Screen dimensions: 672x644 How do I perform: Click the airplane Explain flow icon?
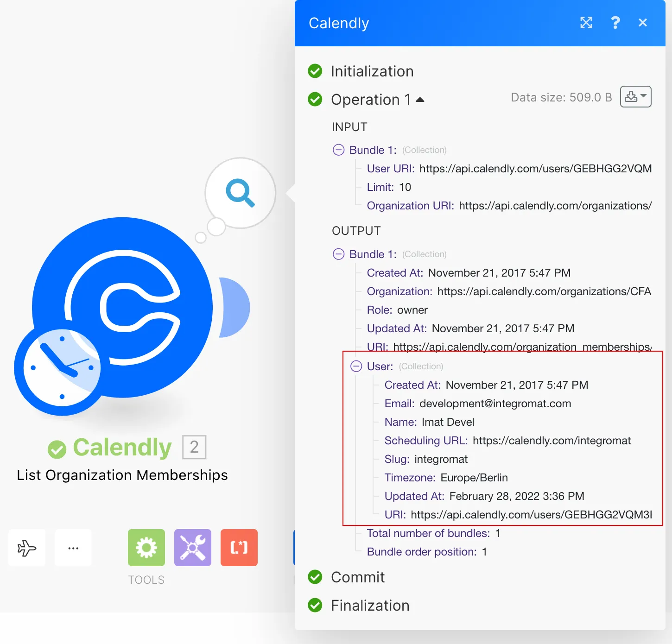pyautogui.click(x=27, y=548)
